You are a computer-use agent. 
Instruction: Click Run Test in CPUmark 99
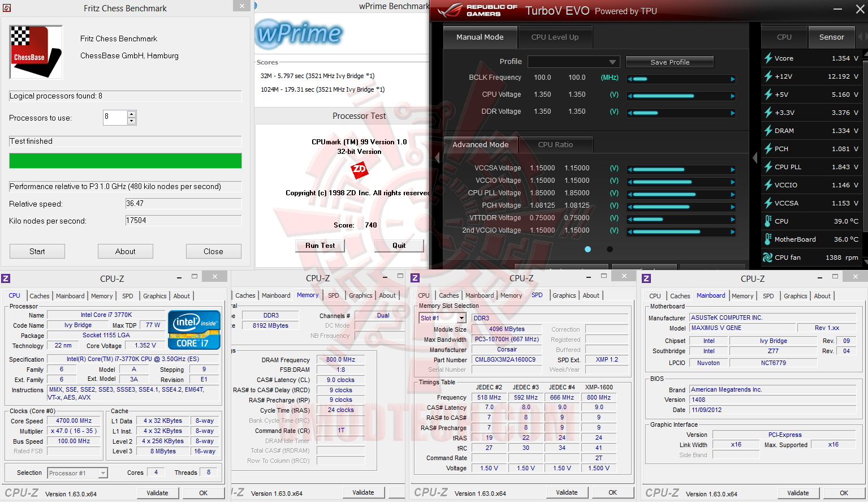[x=320, y=246]
